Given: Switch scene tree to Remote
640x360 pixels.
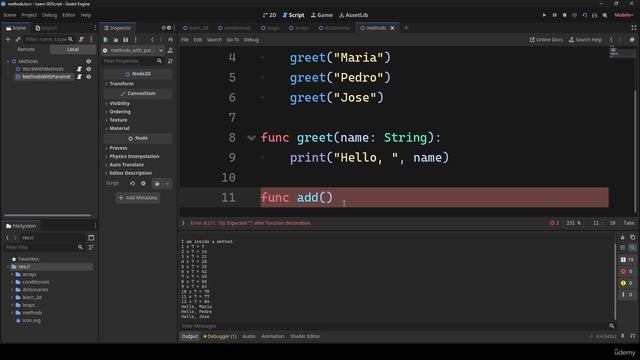Looking at the screenshot, I should 26,49.
